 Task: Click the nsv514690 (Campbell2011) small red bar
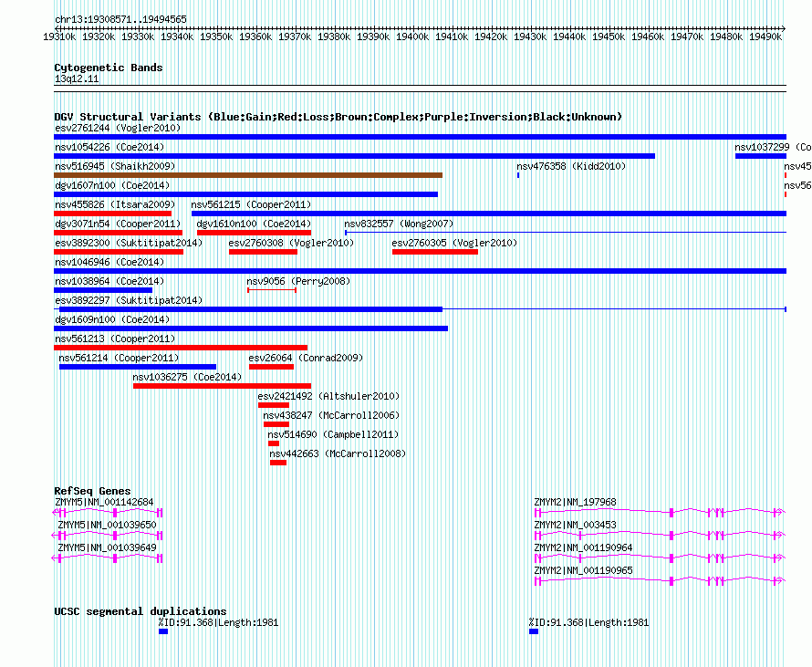click(274, 443)
